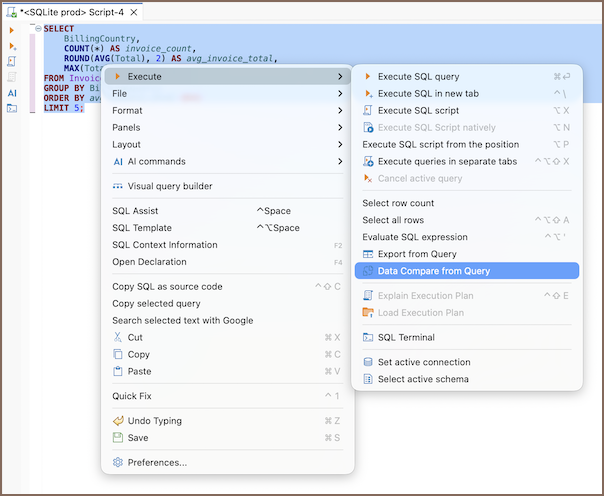Close the Script-4 editor tab
Image resolution: width=604 pixels, height=496 pixels.
[x=134, y=12]
